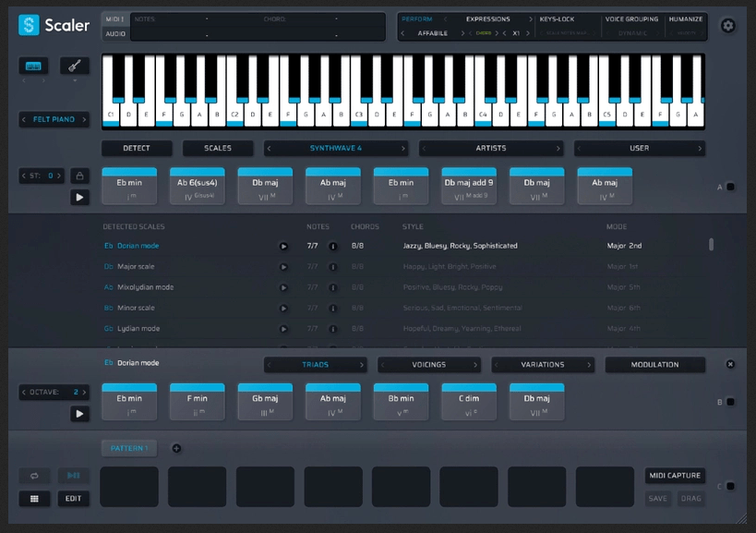Open the EXPRESSIONS menu
This screenshot has height=533, width=756.
coord(487,19)
